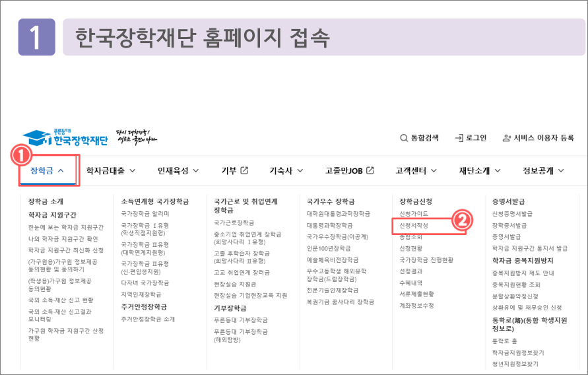588x375 pixels.
Task: Open 한눈에 보는 학자금 지원구간 link
Action: [x=66, y=227]
